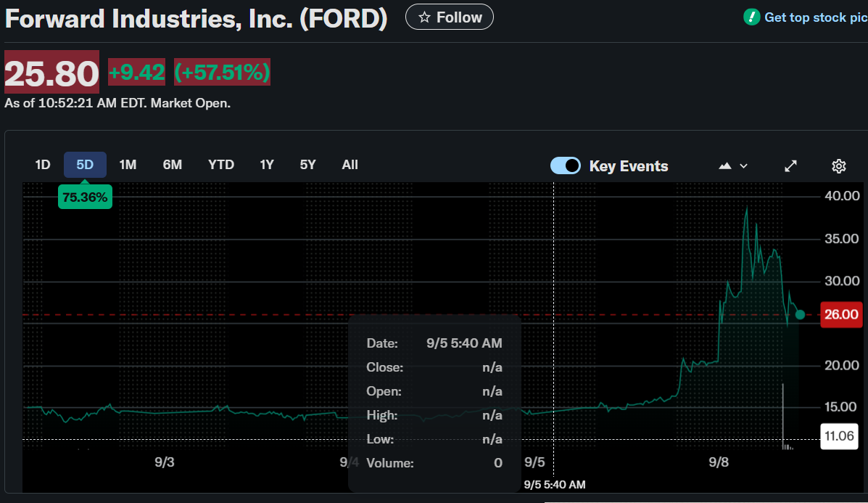Expand chart to full screen
The height and width of the screenshot is (503, 868).
tap(790, 166)
